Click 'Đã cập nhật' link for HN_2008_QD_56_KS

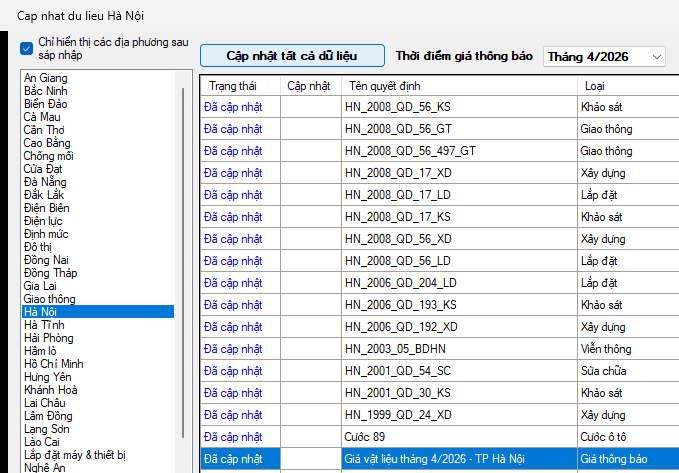tap(233, 105)
